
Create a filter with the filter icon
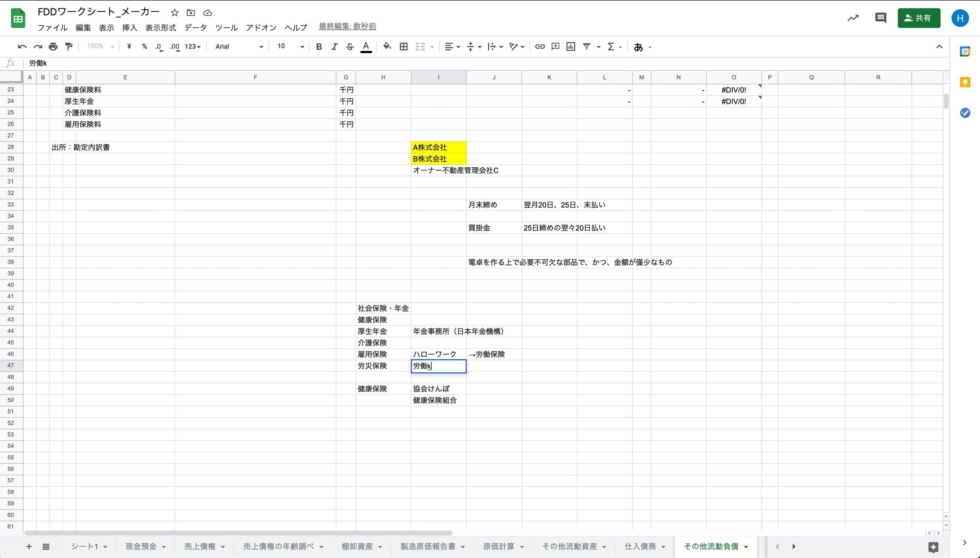pyautogui.click(x=587, y=46)
